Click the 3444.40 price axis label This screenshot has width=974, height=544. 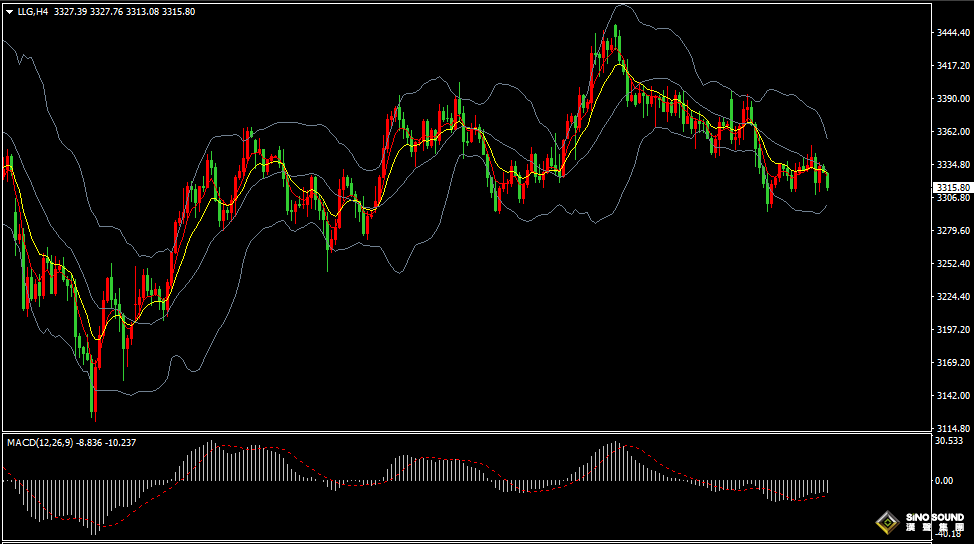953,33
